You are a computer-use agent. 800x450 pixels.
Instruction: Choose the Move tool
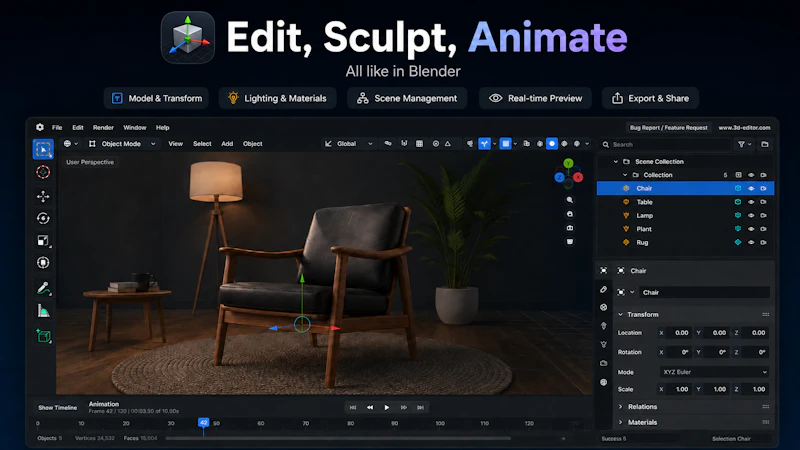click(x=43, y=196)
